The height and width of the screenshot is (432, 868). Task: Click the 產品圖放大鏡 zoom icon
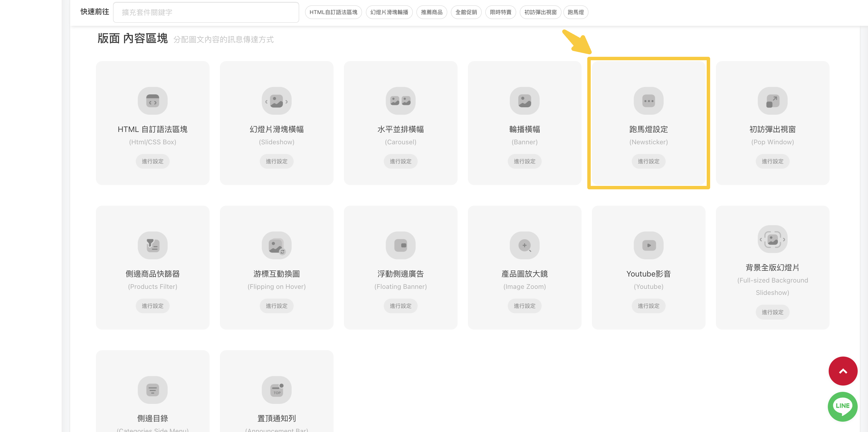pyautogui.click(x=525, y=245)
